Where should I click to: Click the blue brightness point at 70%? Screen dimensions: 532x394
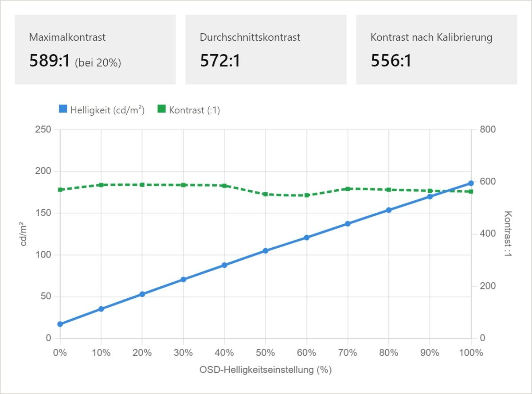click(348, 224)
